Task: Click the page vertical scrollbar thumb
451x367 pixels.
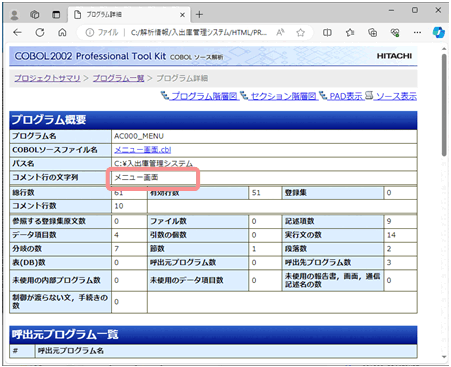Action: (444, 105)
